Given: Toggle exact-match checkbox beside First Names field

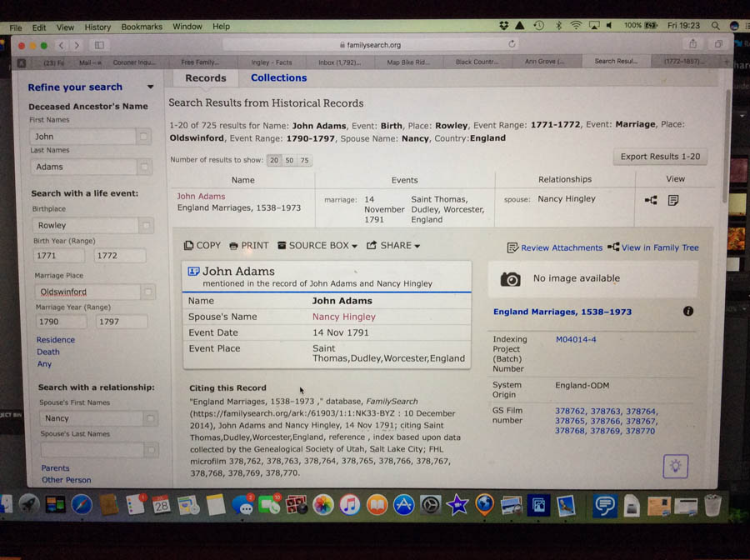Looking at the screenshot, I should pyautogui.click(x=143, y=137).
